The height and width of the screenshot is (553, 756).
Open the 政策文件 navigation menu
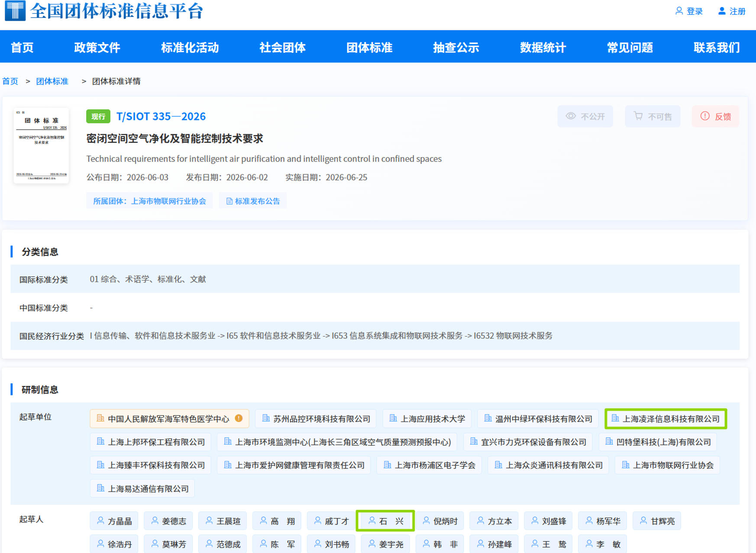click(97, 47)
